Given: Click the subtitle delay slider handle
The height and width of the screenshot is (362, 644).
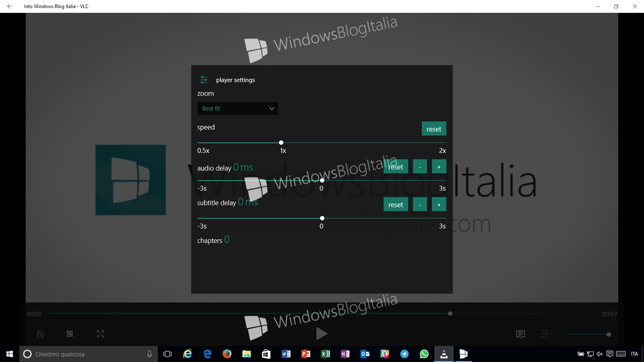Looking at the screenshot, I should (322, 218).
